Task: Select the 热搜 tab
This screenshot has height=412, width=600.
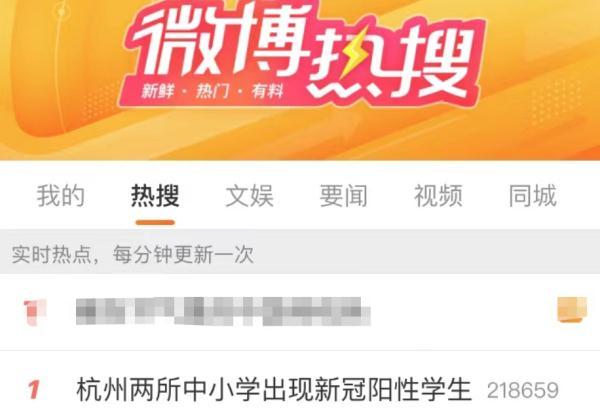Action: pyautogui.click(x=155, y=196)
